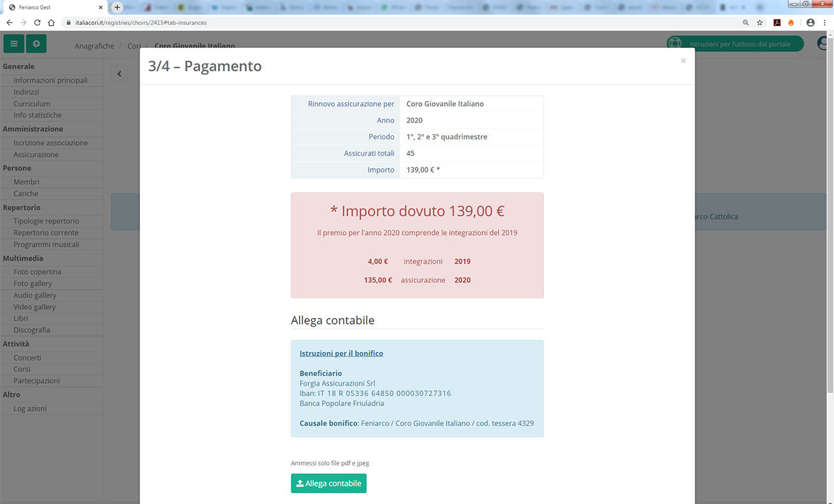Go to Repertorio corrente section

pyautogui.click(x=46, y=233)
